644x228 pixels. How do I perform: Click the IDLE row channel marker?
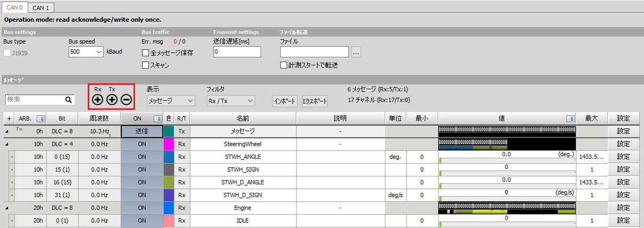coord(12,221)
